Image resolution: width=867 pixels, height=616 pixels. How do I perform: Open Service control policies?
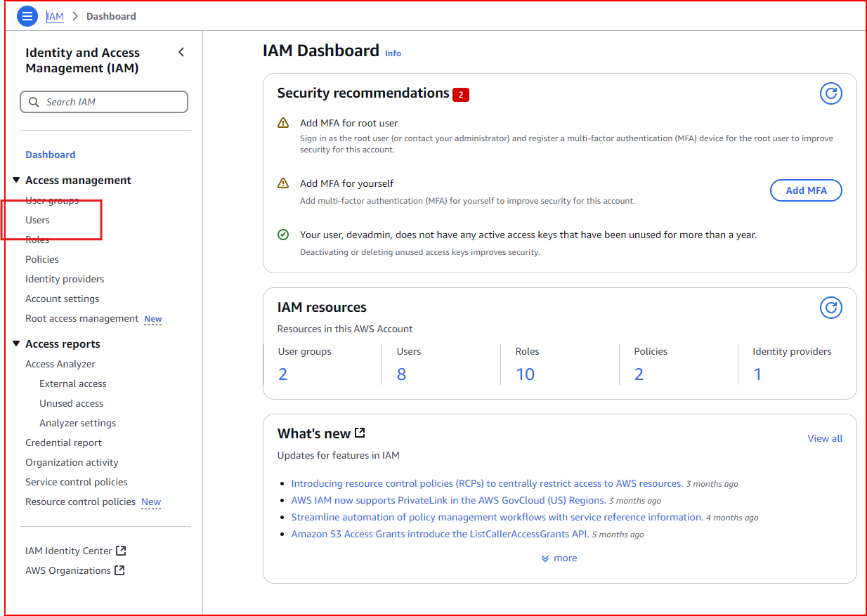coord(77,482)
